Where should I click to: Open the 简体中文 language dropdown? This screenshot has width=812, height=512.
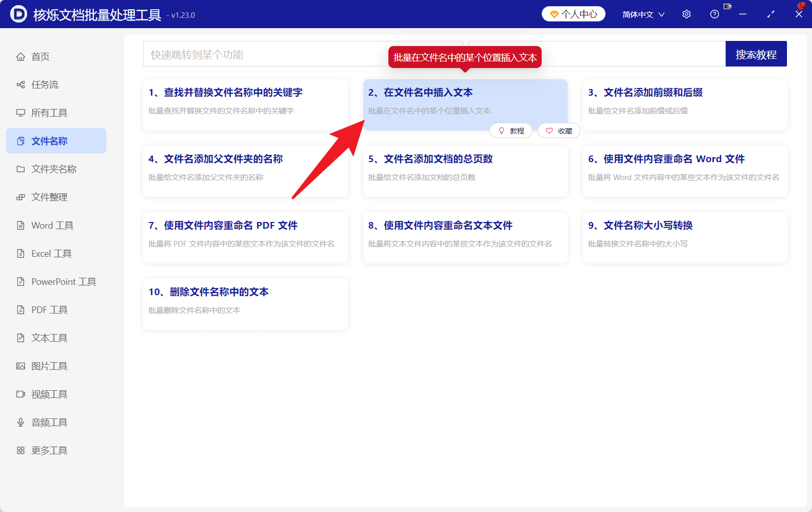[643, 14]
